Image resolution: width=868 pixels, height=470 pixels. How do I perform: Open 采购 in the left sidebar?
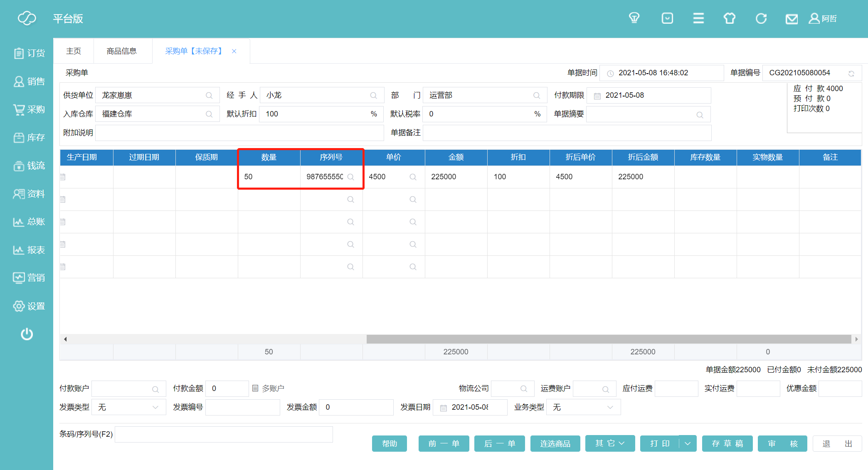[28, 109]
